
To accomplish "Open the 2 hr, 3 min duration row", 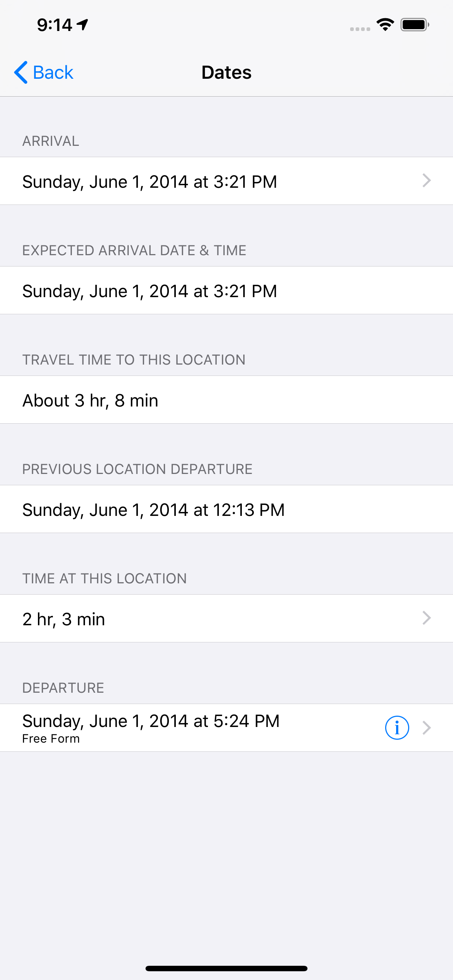I will coord(63,619).
